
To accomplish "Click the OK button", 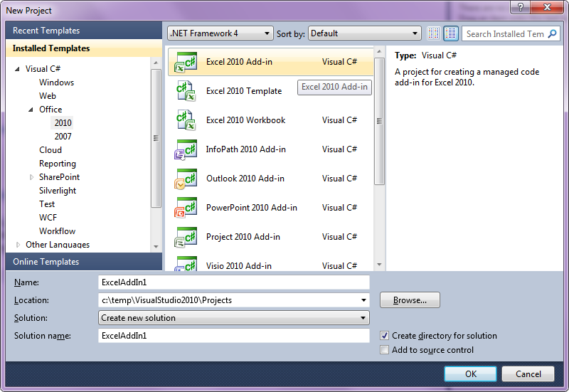I will [470, 374].
